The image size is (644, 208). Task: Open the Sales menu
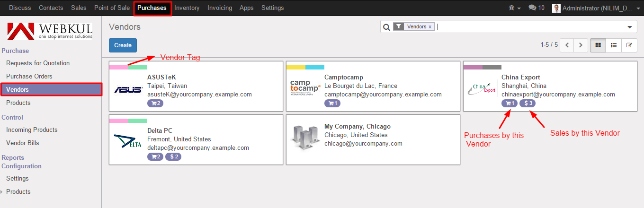[79, 8]
